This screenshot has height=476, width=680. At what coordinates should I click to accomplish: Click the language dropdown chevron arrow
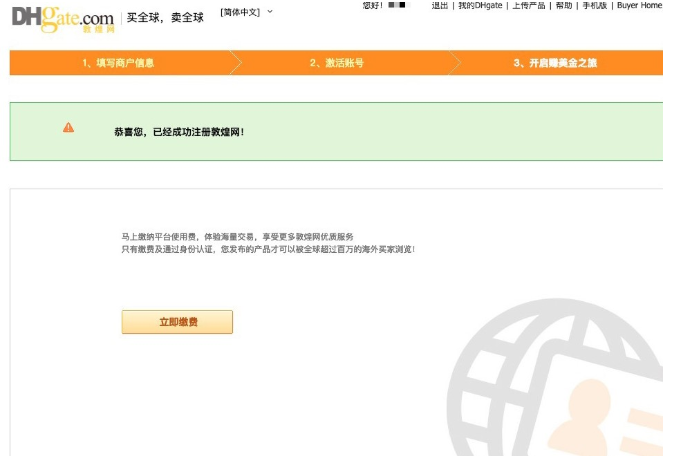pos(270,12)
